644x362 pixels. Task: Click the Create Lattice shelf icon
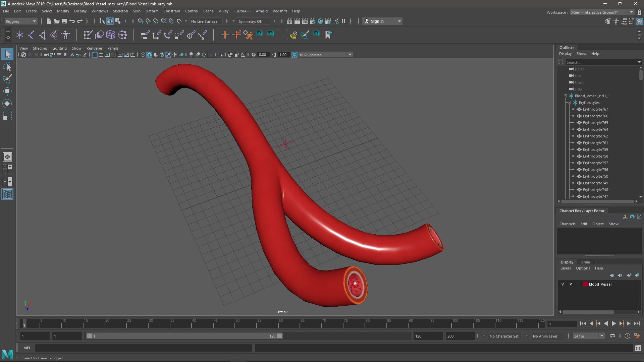pos(110,35)
